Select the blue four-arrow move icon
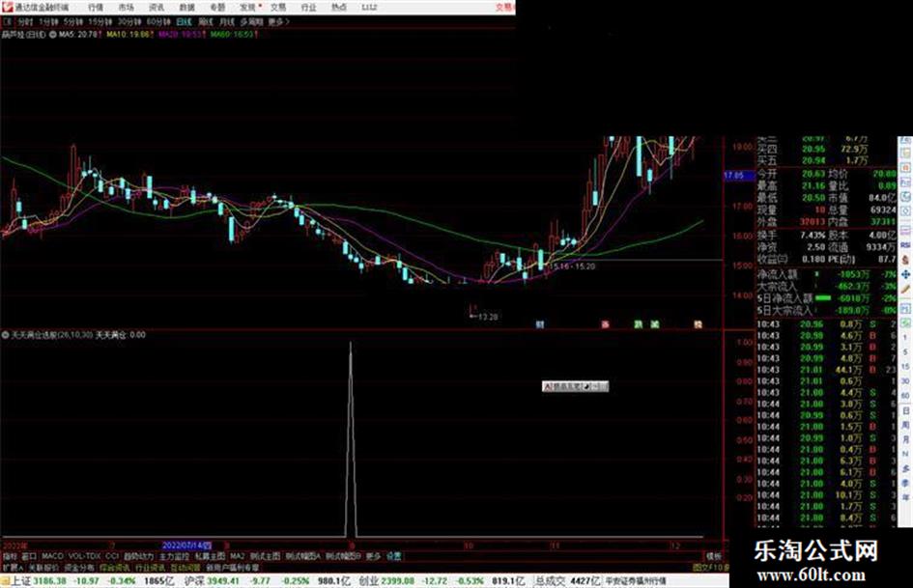Viewport: 913px width, 588px height. (x=905, y=274)
